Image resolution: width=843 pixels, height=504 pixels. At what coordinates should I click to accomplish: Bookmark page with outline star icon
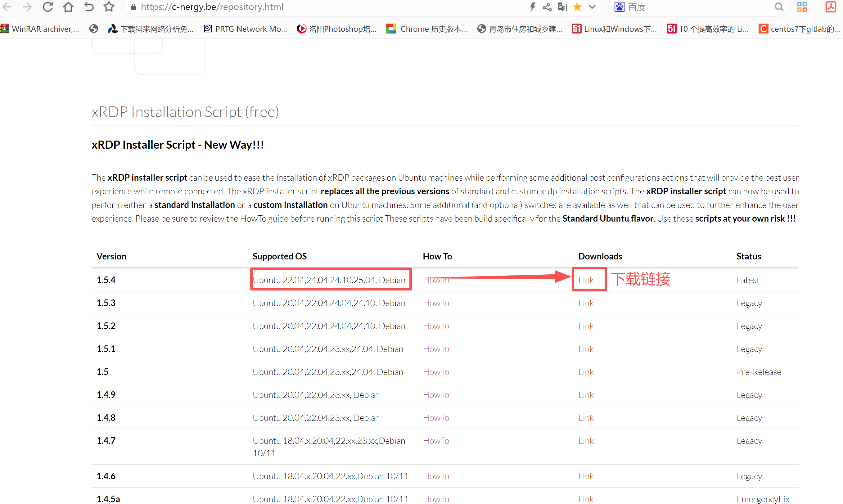coord(109,7)
